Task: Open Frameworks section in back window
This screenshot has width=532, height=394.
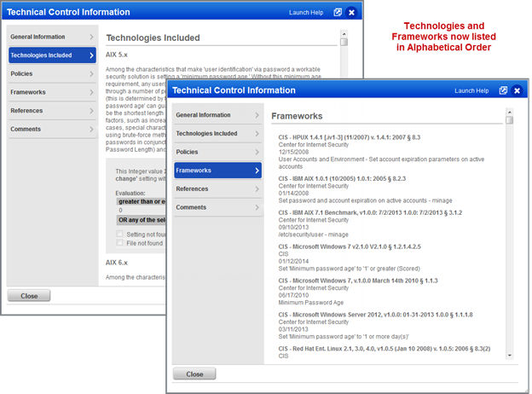Action: click(52, 92)
